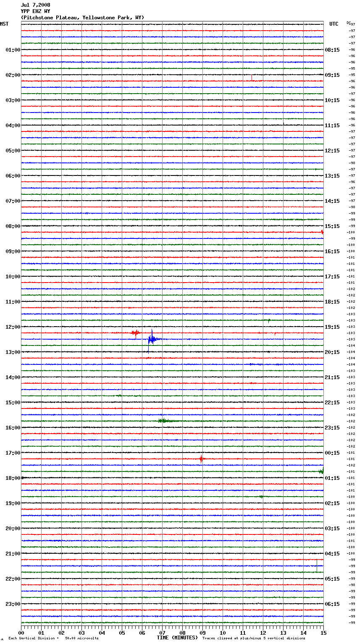The width and height of the screenshot is (357, 644).
Task: Click the '04:15' UTC row label
Action: [332, 554]
